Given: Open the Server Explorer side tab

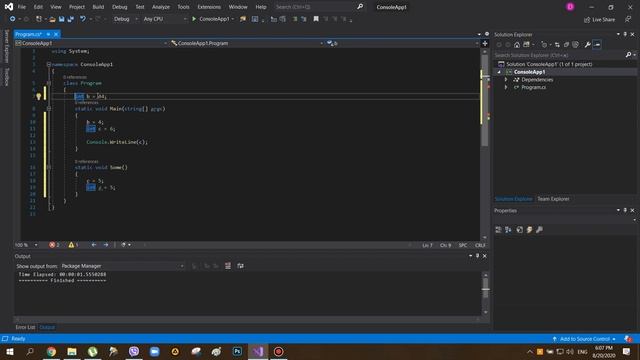Looking at the screenshot, I should [x=7, y=46].
